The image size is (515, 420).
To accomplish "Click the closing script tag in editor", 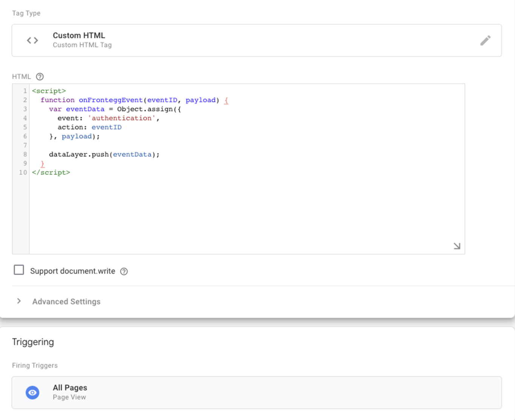I will point(51,173).
